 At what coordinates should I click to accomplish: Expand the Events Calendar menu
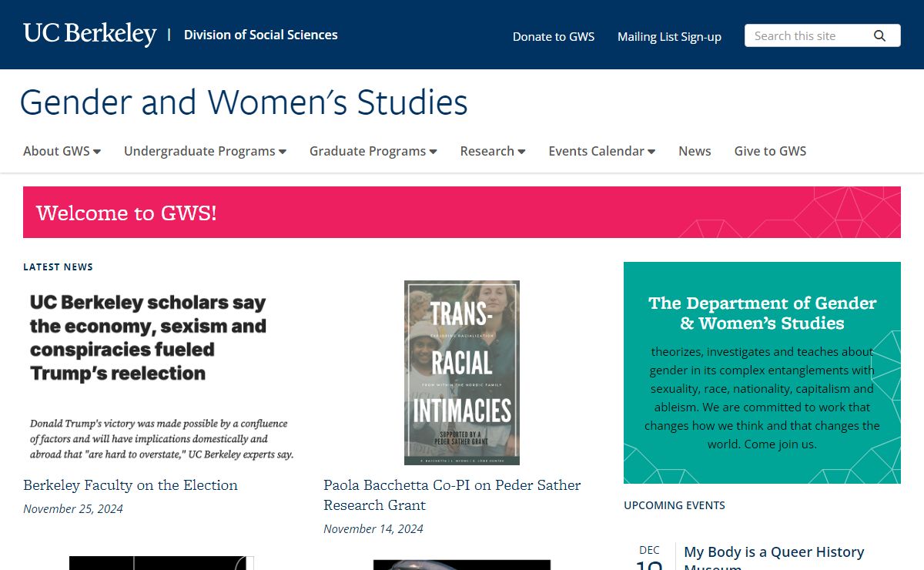click(x=602, y=151)
